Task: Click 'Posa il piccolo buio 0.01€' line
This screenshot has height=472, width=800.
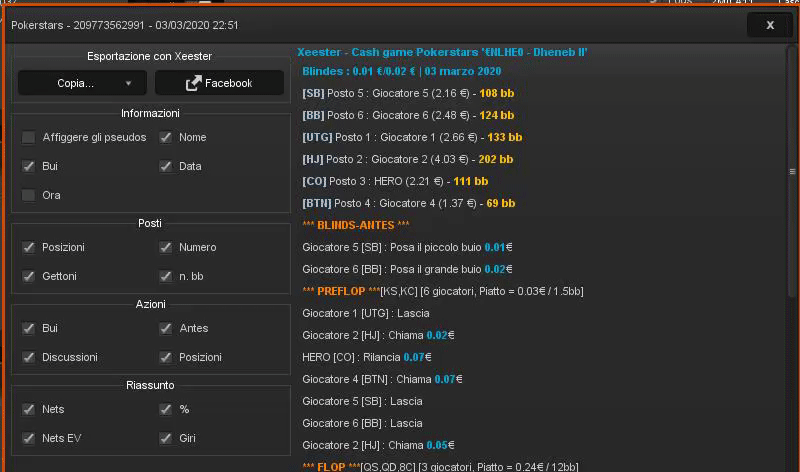Action: tap(407, 247)
